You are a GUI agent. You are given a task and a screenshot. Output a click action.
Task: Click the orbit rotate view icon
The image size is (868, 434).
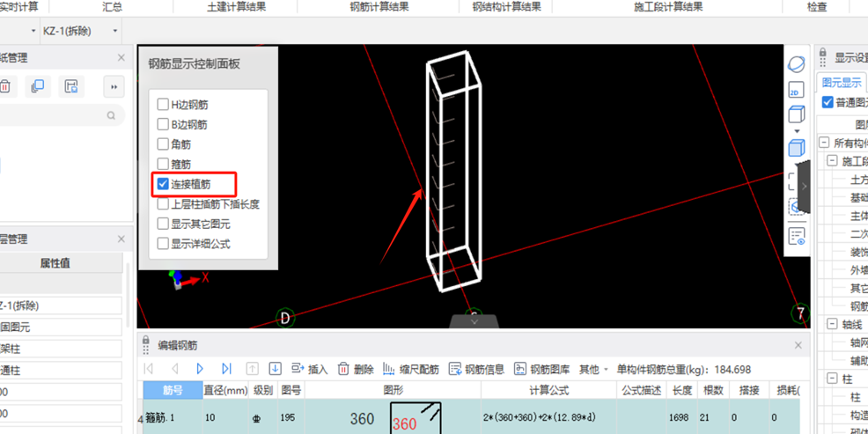coord(796,63)
